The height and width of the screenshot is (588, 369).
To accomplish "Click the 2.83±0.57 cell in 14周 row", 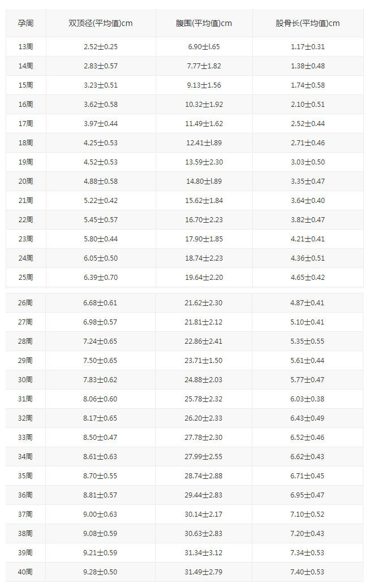I will point(101,66).
